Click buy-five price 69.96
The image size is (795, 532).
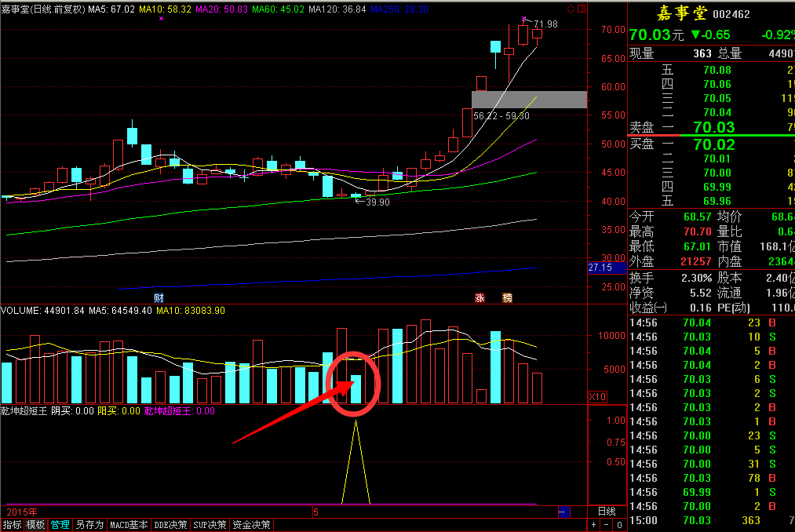point(717,202)
